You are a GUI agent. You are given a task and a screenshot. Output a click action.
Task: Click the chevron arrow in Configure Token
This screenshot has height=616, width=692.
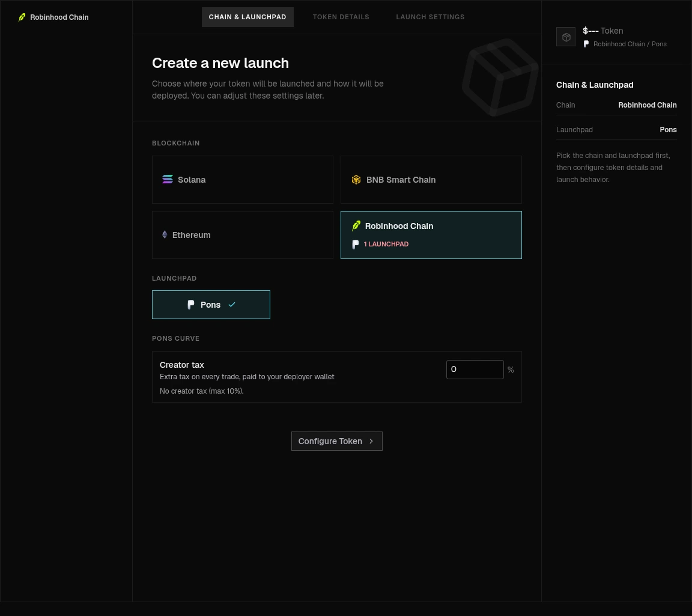pos(371,441)
